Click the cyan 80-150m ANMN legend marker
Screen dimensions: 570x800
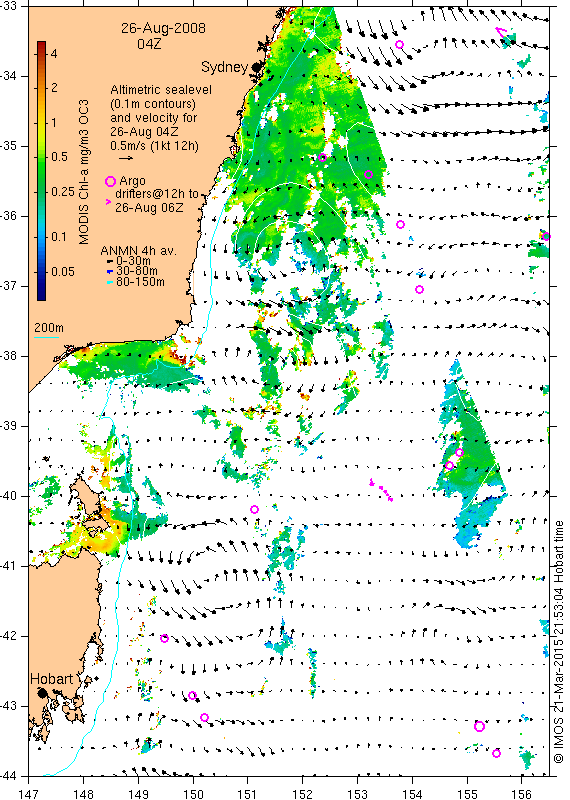click(x=110, y=282)
